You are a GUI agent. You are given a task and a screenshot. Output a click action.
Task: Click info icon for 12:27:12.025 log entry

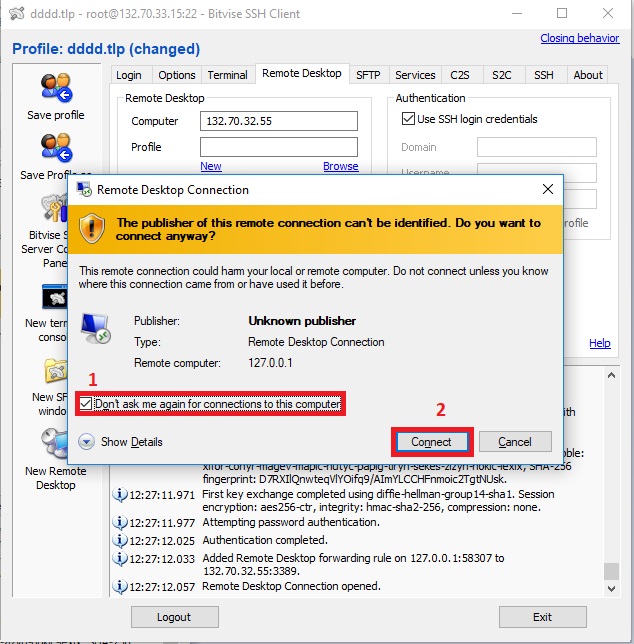tap(119, 540)
